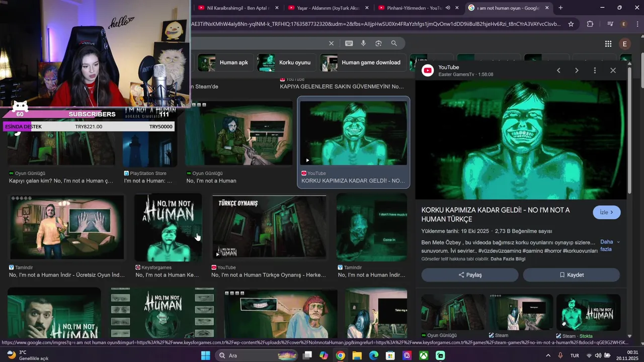644x362 pixels.
Task: Open YouTube source icon in preview panel
Action: (x=428, y=70)
